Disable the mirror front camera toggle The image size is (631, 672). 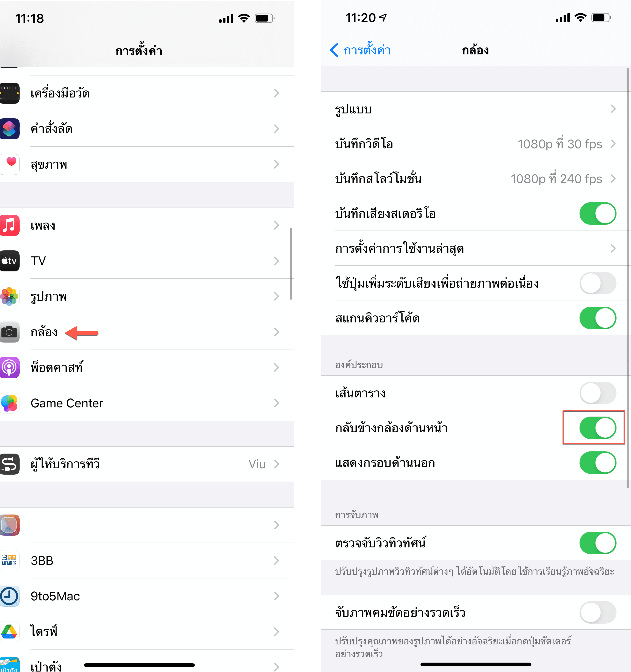tap(598, 428)
